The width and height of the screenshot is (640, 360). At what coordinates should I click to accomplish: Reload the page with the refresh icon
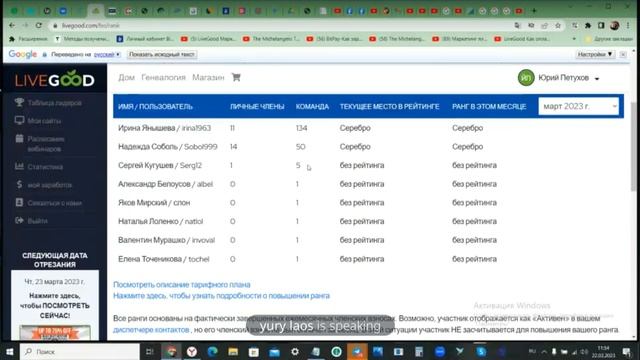click(39, 25)
